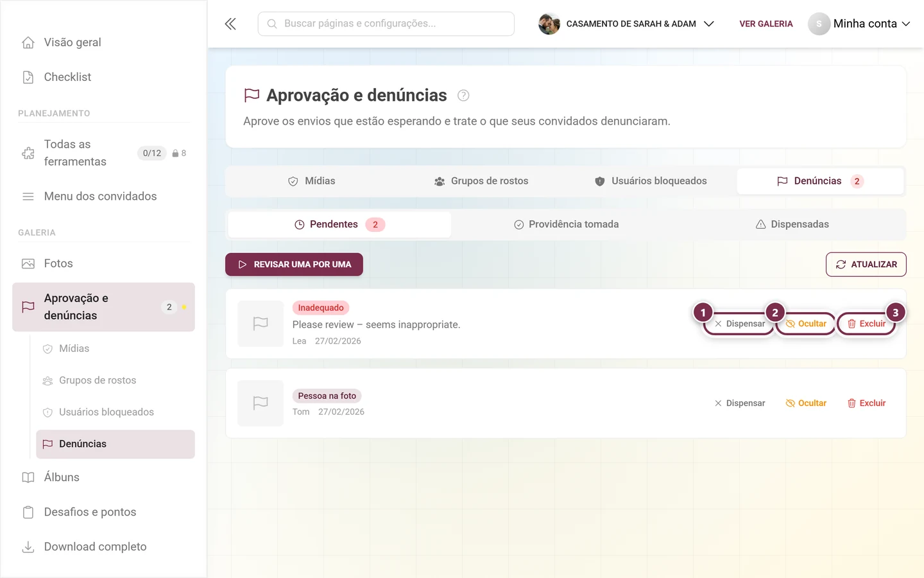924x578 pixels.
Task: Click the help question mark beside the page title
Action: coord(463,96)
